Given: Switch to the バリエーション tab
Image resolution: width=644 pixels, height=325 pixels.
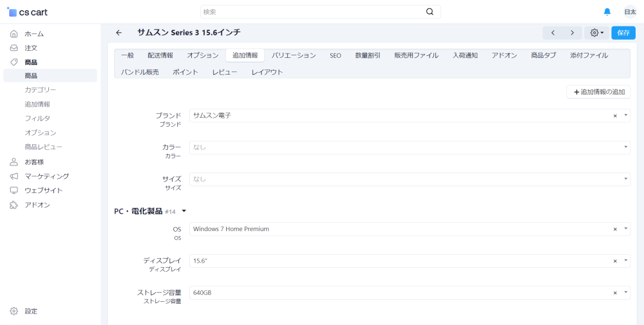Looking at the screenshot, I should (293, 55).
